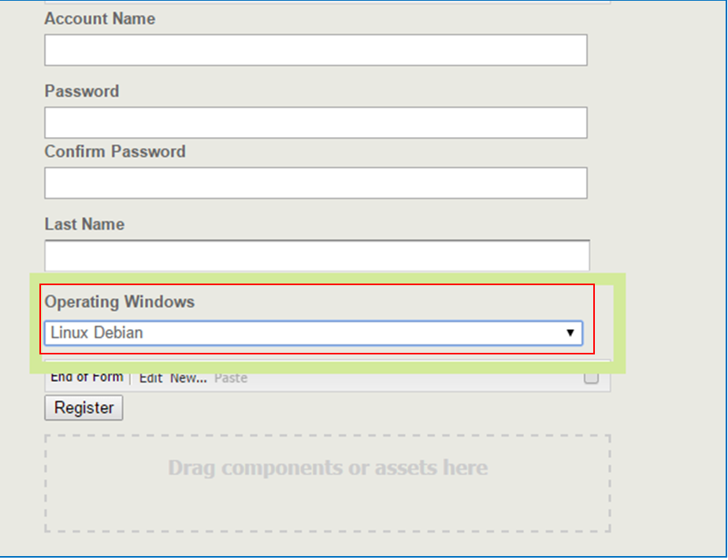Click blank space in the End of Form bar
728x560 pixels.
point(410,379)
